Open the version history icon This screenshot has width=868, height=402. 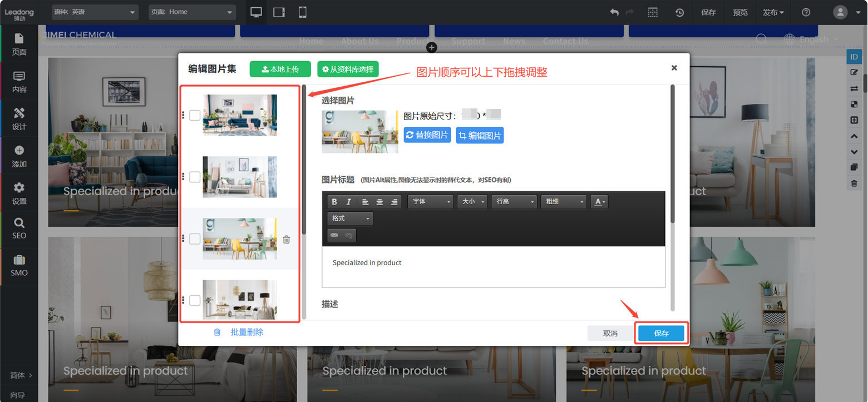[x=679, y=12]
